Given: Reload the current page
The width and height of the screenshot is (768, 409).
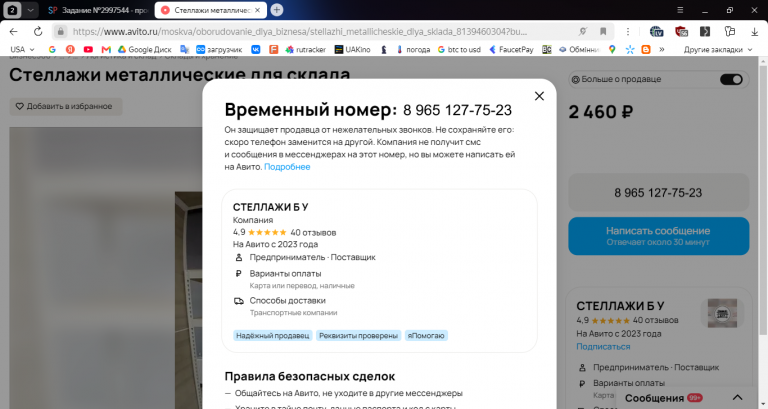Looking at the screenshot, I should (38, 32).
